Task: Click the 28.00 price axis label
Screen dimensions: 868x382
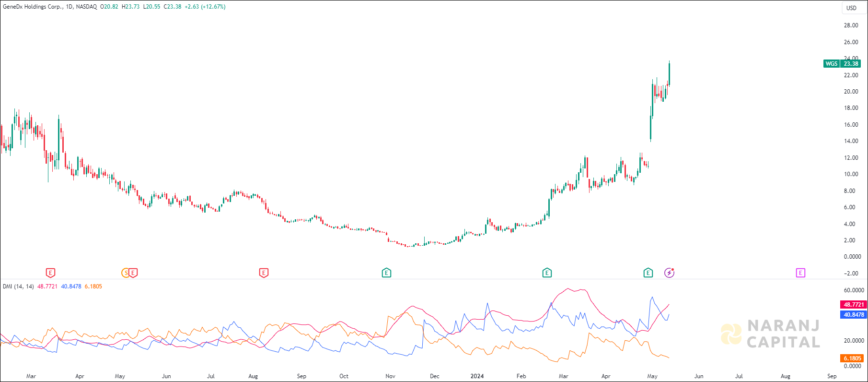Action: (x=851, y=25)
